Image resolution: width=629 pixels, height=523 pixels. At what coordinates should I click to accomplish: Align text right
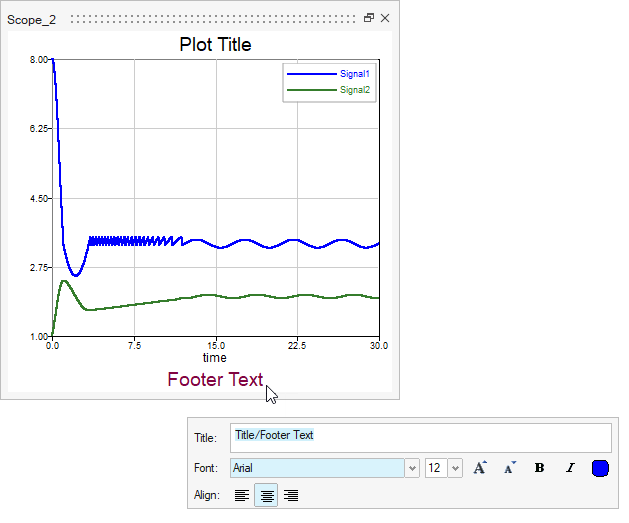[x=291, y=495]
